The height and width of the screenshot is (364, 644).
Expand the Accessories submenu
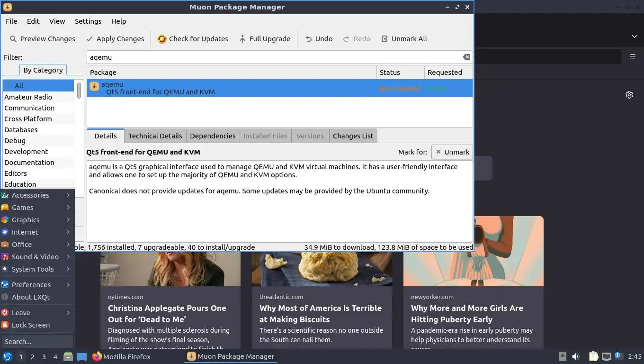(37, 195)
